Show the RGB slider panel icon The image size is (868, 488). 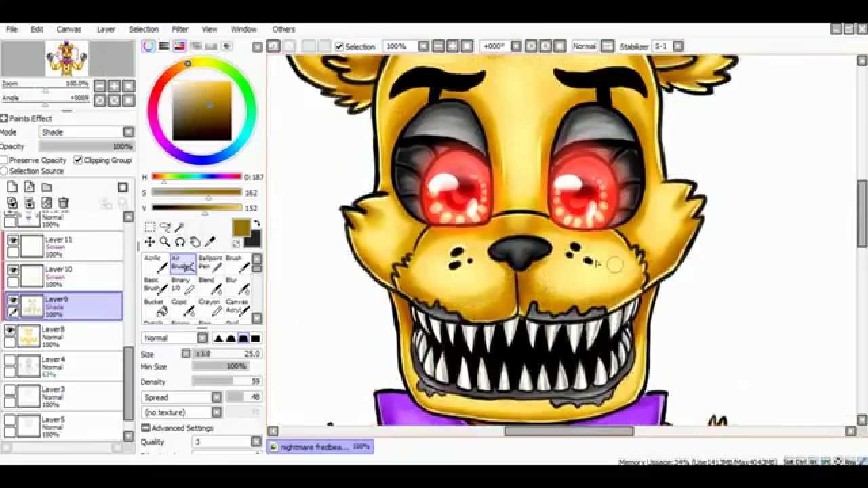pyautogui.click(x=163, y=46)
